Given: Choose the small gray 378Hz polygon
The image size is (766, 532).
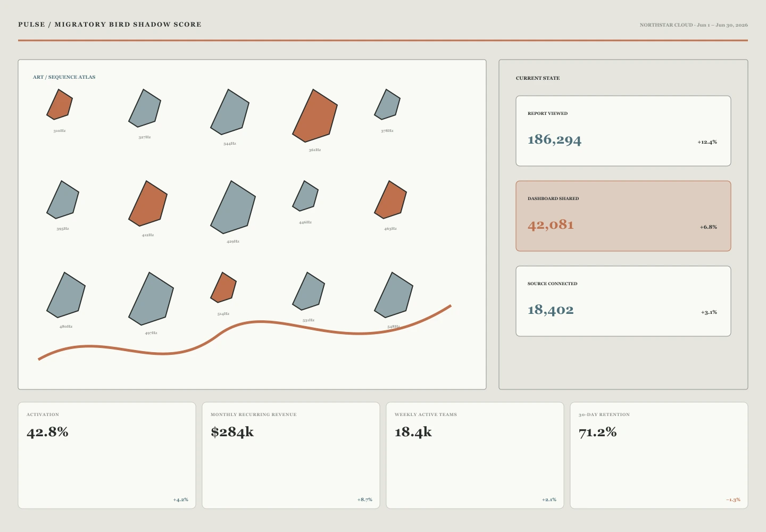Looking at the screenshot, I should coord(387,104).
